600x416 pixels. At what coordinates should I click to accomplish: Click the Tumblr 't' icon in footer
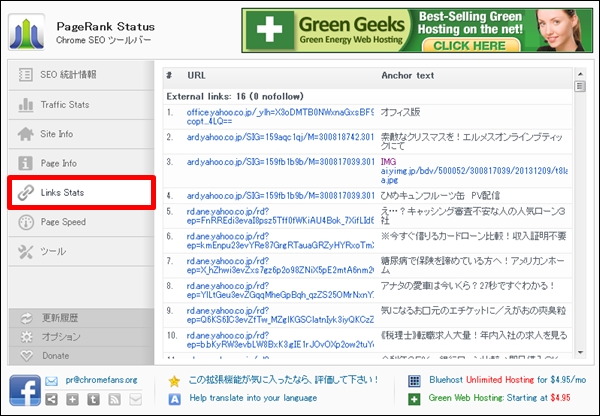(93, 400)
